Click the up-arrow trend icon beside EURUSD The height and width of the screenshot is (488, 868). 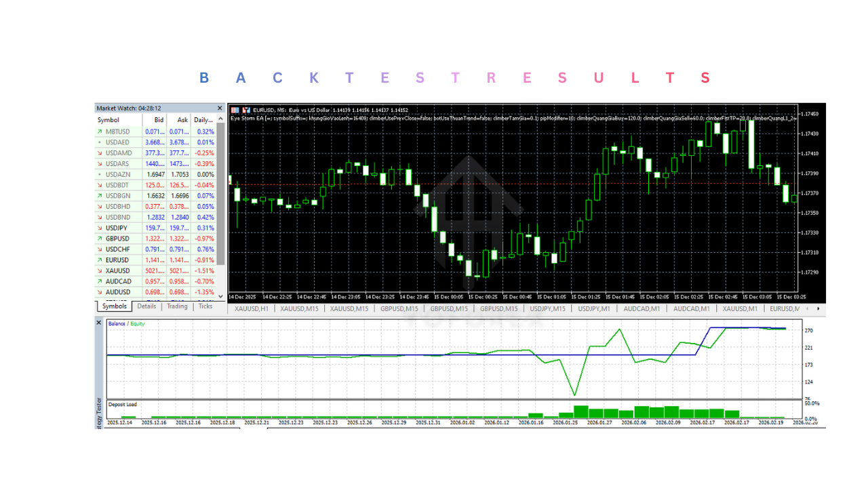point(100,260)
